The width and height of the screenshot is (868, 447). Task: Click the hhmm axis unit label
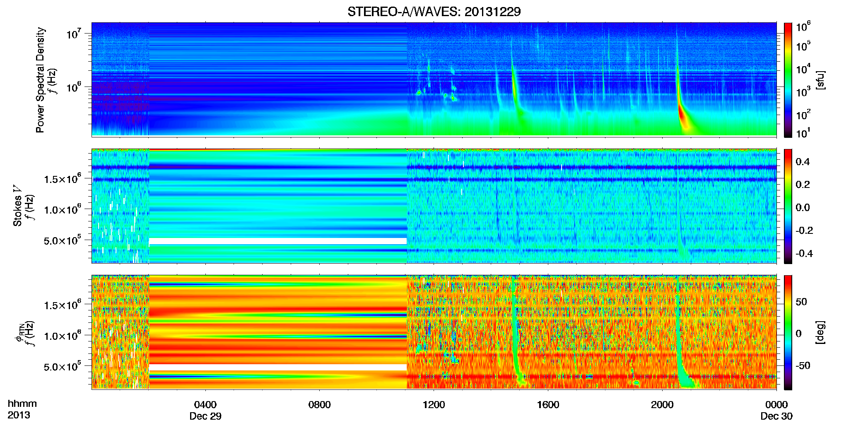(x=22, y=404)
